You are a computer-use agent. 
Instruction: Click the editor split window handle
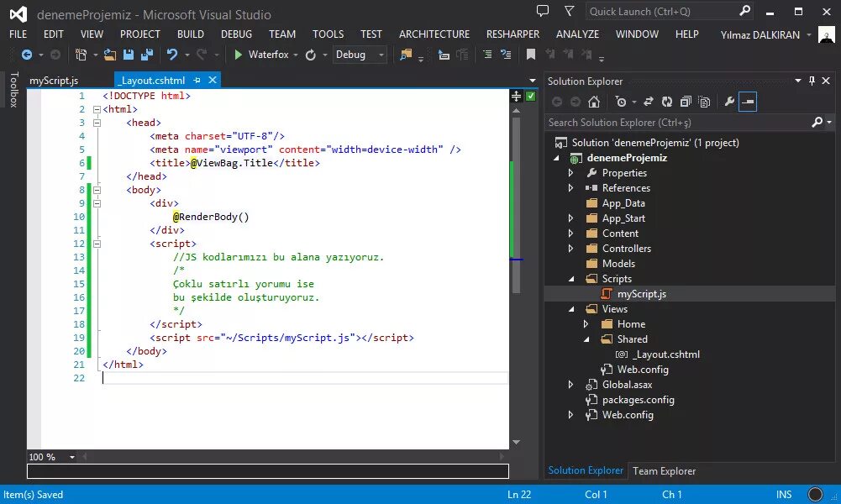pyautogui.click(x=516, y=96)
